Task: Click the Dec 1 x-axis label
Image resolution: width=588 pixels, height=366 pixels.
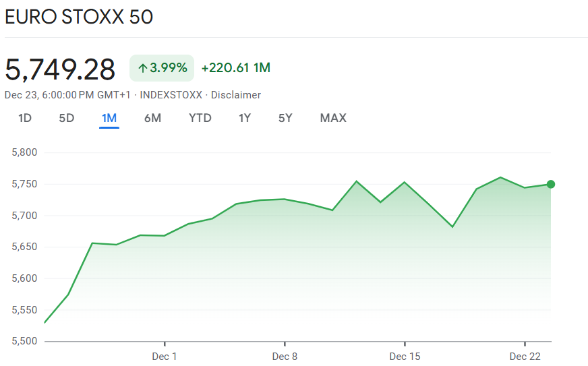Action: (x=165, y=356)
